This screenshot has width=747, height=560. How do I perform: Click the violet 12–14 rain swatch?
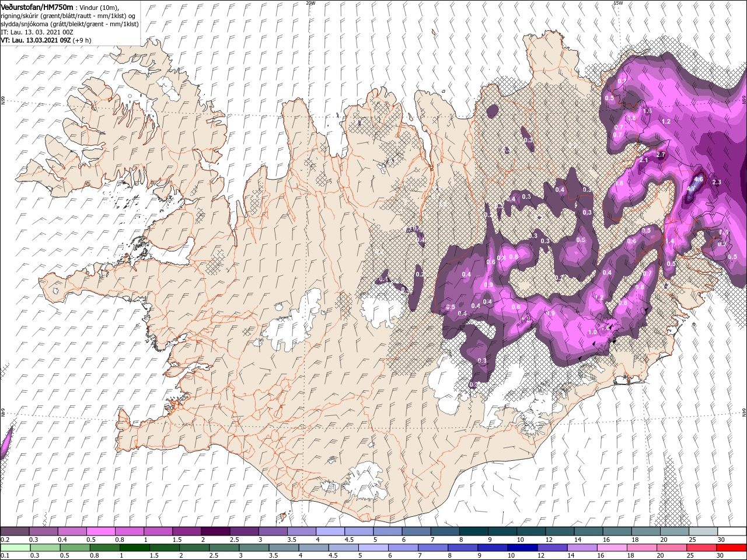[552, 548]
